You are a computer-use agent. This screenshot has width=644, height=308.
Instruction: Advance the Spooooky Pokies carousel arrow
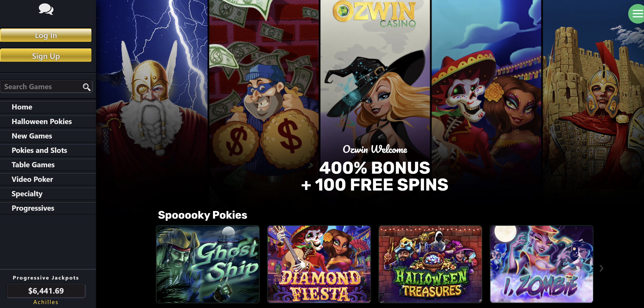[x=601, y=268]
